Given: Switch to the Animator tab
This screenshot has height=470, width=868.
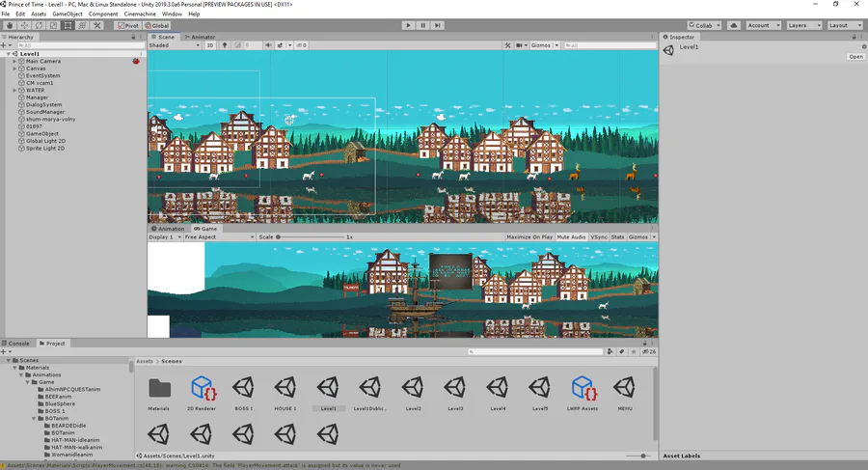Looking at the screenshot, I should pos(200,37).
